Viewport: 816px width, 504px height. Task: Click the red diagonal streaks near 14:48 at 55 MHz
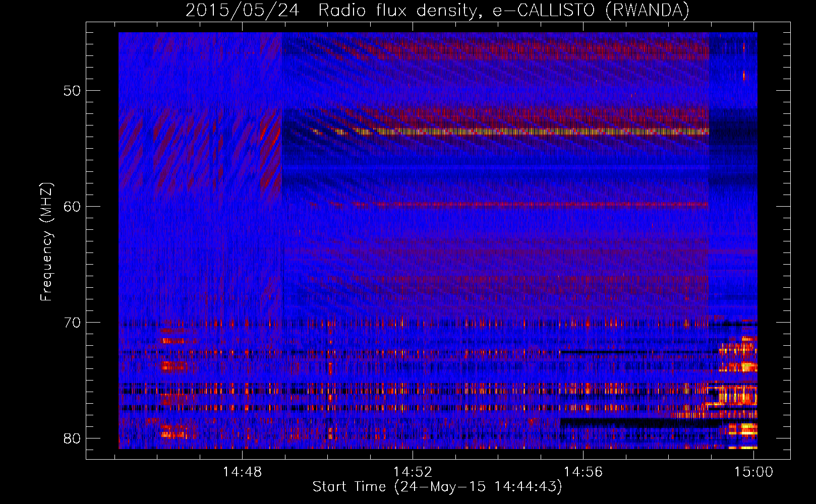tap(271, 151)
